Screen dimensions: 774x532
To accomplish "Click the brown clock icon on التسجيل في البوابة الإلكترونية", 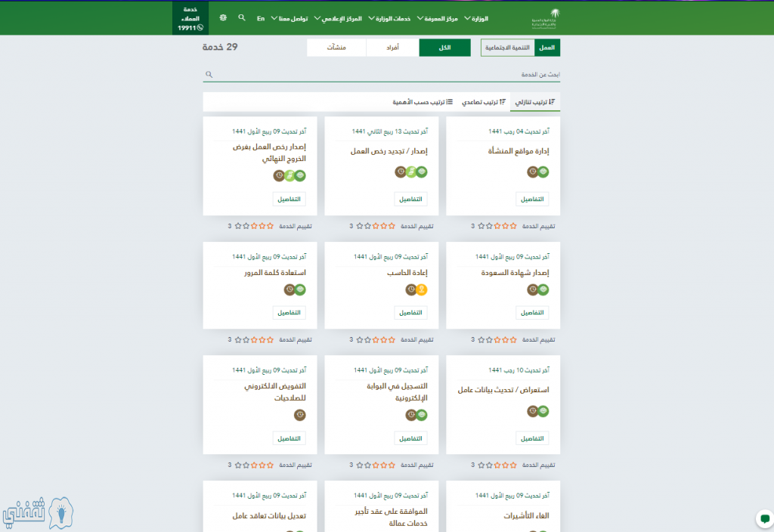I will point(410,415).
